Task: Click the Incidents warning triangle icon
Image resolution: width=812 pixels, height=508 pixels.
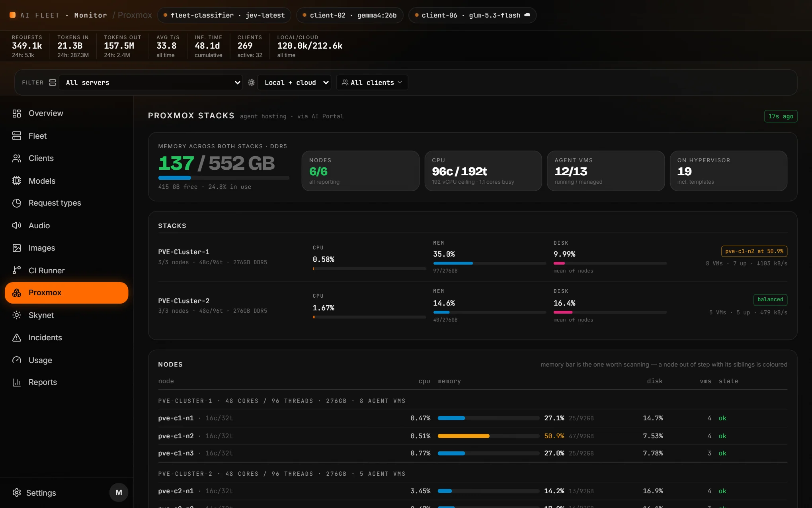Action: coord(16,338)
